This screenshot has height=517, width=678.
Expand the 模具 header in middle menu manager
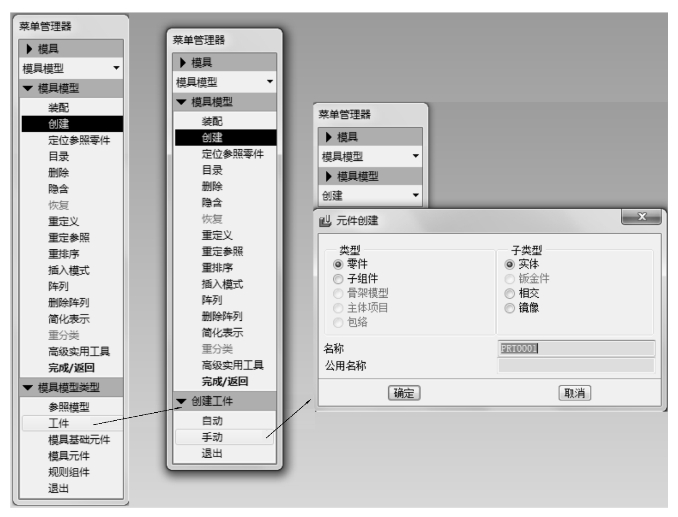[183, 63]
